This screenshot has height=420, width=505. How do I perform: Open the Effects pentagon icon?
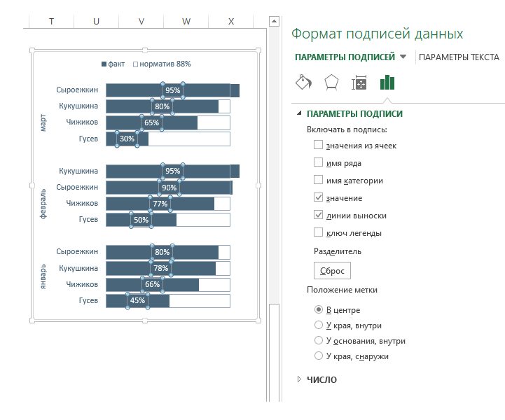click(331, 83)
